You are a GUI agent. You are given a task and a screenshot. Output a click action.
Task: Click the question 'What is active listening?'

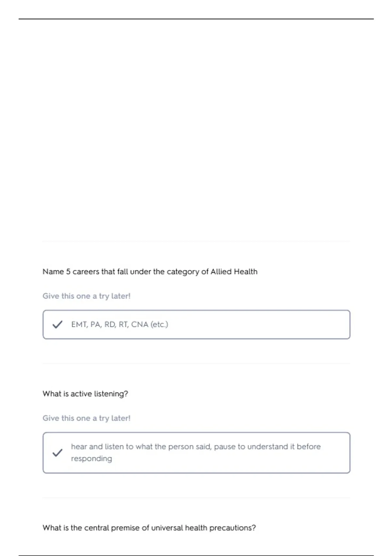pos(85,394)
